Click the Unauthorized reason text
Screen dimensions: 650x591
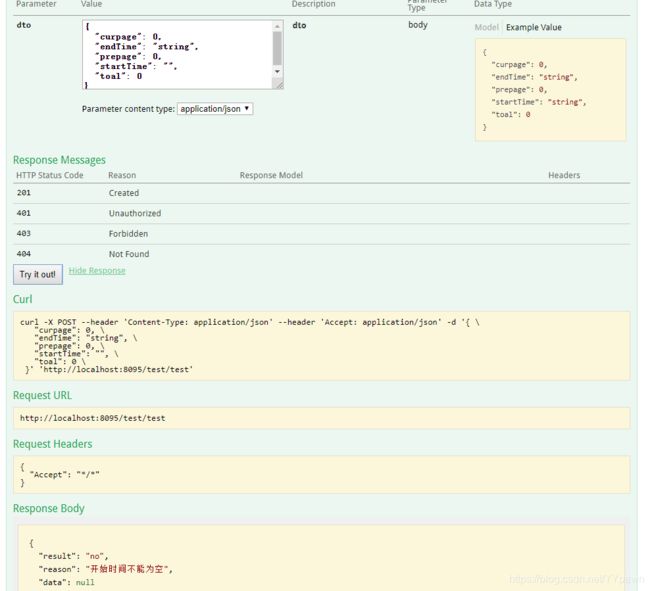click(135, 213)
